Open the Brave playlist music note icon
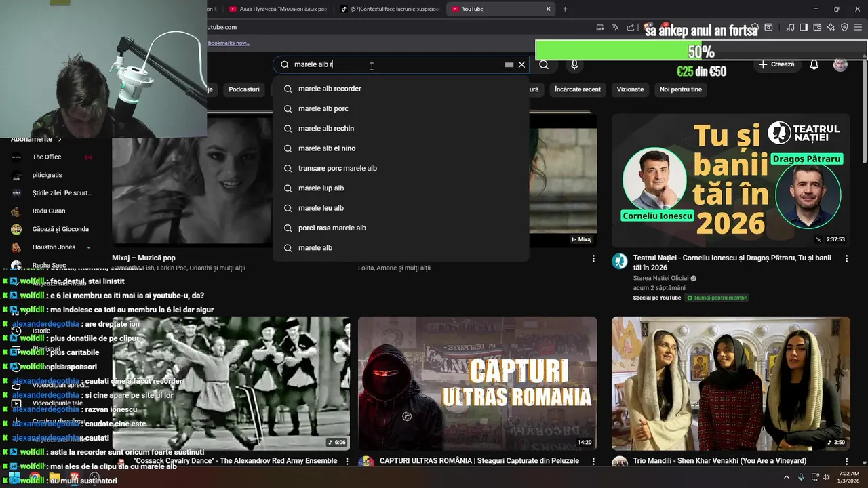868x488 pixels. pyautogui.click(x=790, y=27)
